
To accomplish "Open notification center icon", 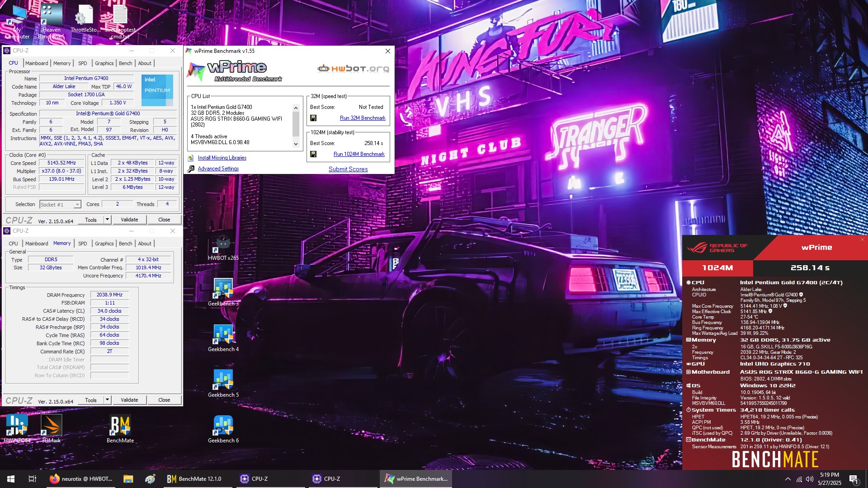I will coord(854,479).
